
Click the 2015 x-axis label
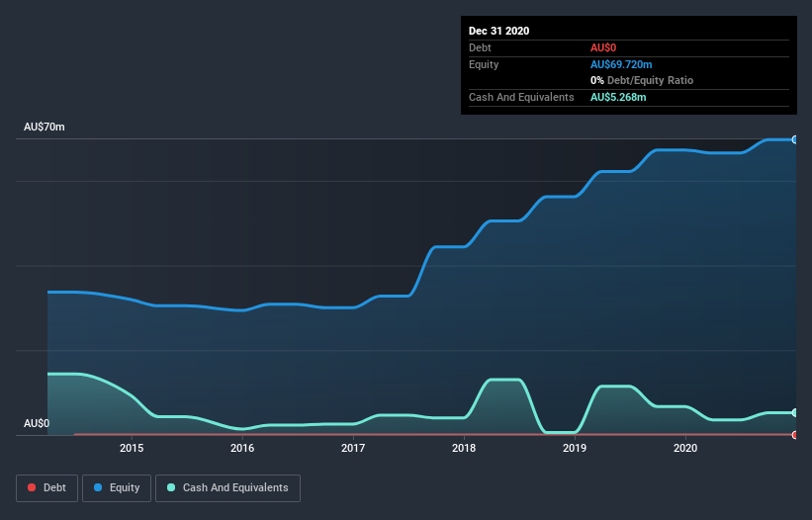[x=132, y=448]
